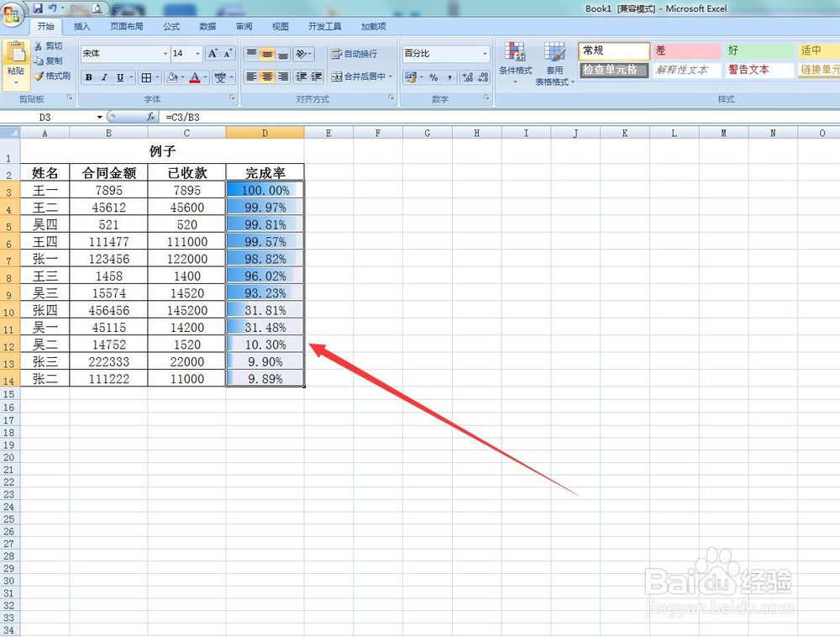The height and width of the screenshot is (637, 840).
Task: Apply fill color with paint bucket
Action: tap(172, 77)
